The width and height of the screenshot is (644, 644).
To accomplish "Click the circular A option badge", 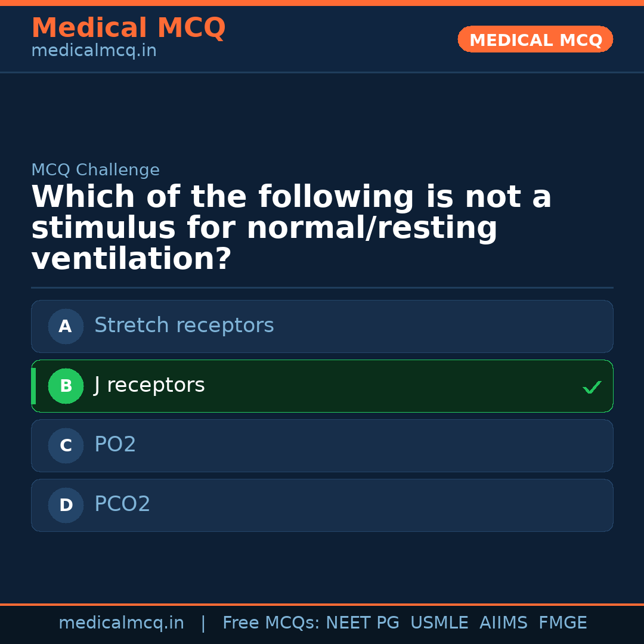I will 66,326.
